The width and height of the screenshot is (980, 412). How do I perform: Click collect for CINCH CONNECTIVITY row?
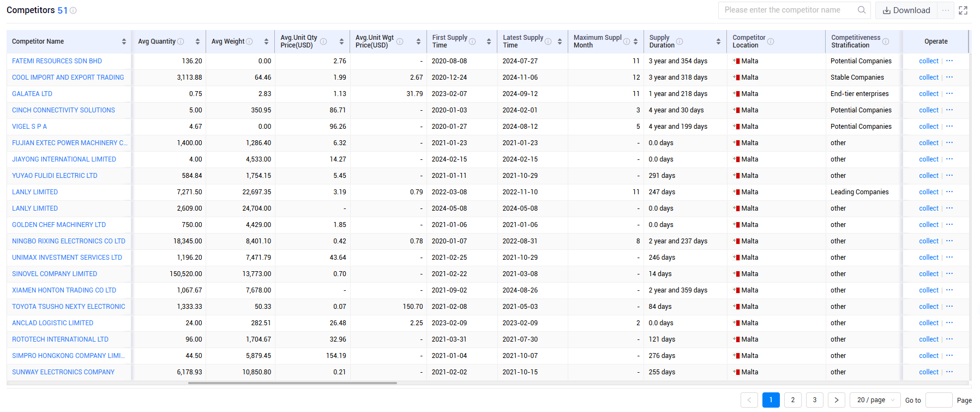[929, 110]
